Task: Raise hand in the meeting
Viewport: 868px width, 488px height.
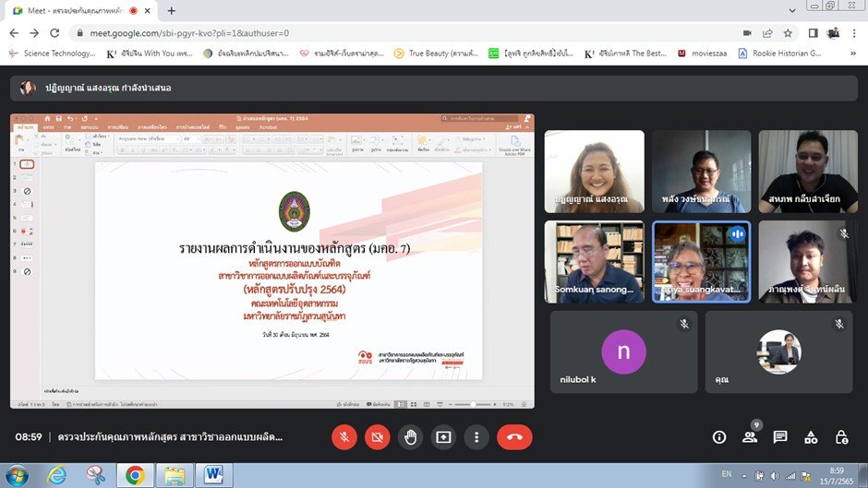Action: point(410,437)
